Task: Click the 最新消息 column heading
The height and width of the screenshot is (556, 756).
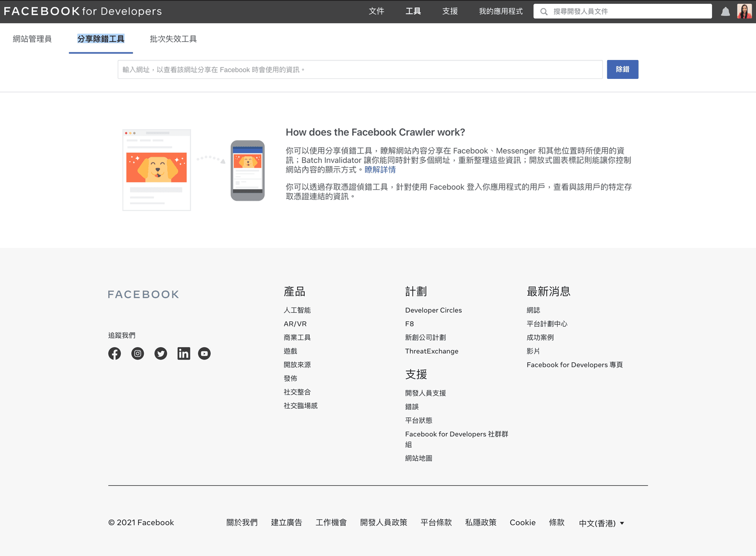Action: click(549, 291)
